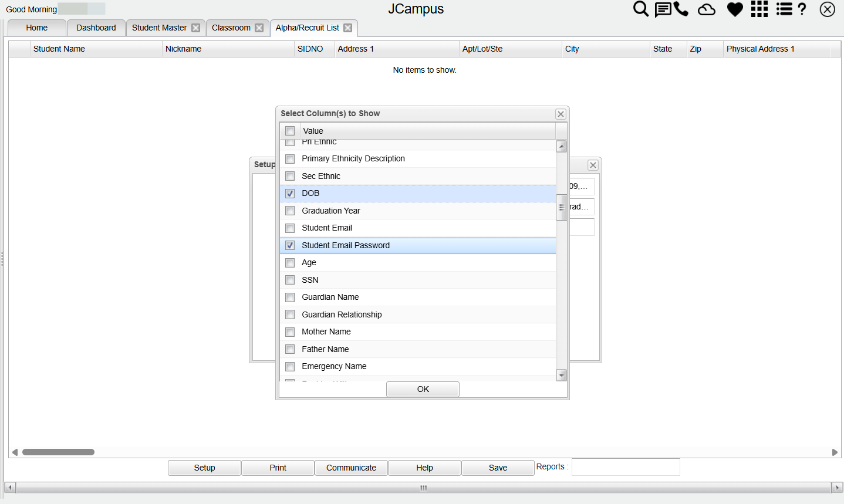Open the chat message icon

(x=663, y=9)
